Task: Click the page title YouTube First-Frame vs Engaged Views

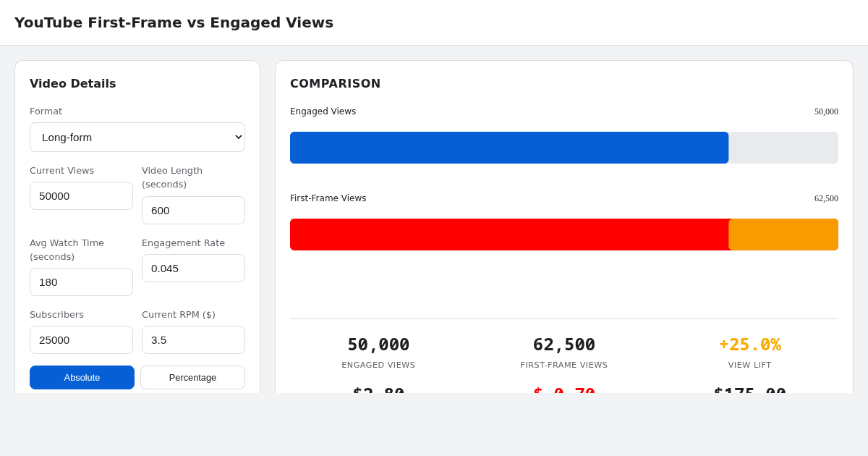Action: (174, 22)
